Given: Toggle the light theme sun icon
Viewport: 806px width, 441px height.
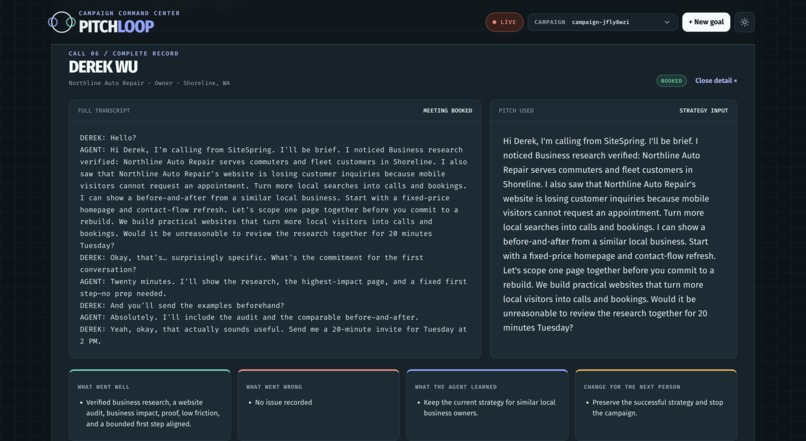Looking at the screenshot, I should pyautogui.click(x=744, y=22).
